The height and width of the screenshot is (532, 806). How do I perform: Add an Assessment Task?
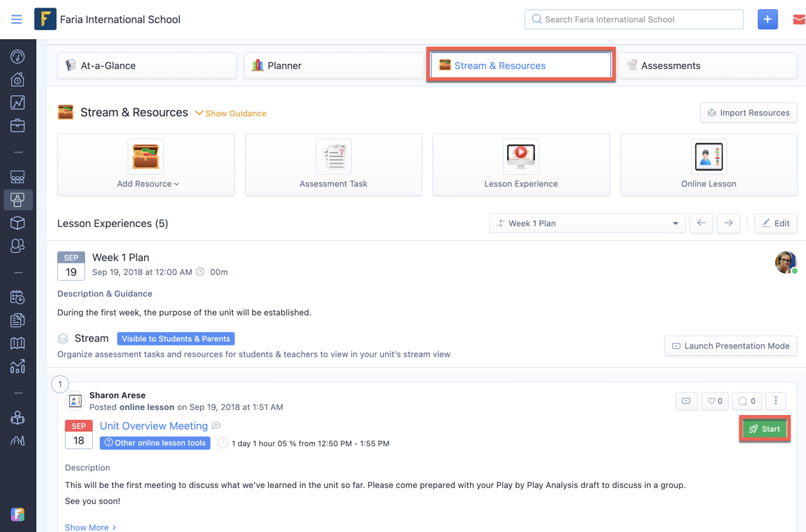(x=334, y=164)
